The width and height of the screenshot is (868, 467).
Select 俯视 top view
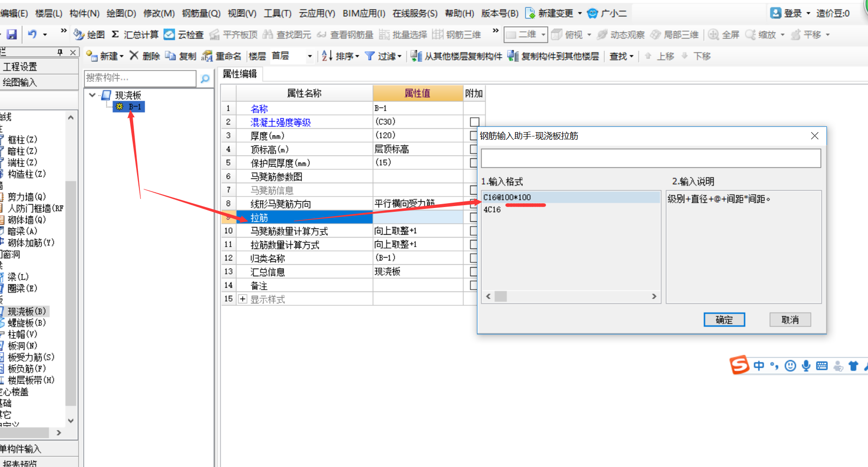click(x=567, y=34)
